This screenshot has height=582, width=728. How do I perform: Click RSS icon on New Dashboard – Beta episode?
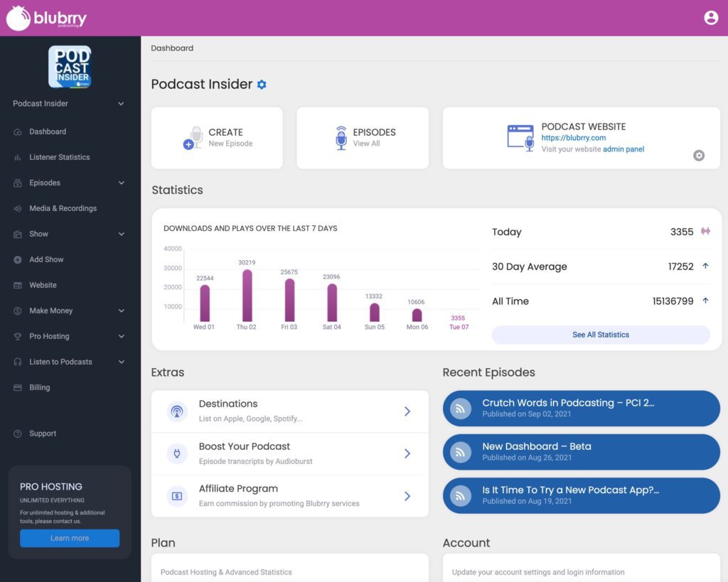click(x=461, y=452)
